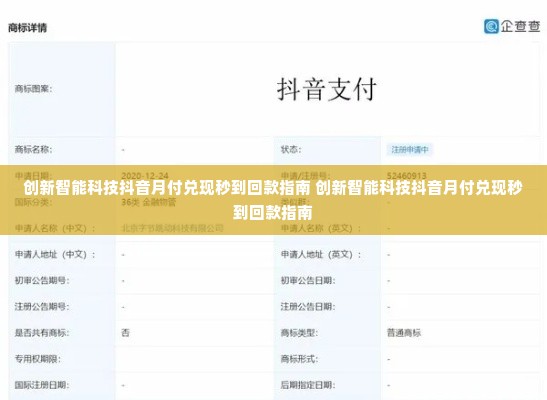Select the 申请人名称（英文） label
The image size is (547, 400).
tap(321, 228)
